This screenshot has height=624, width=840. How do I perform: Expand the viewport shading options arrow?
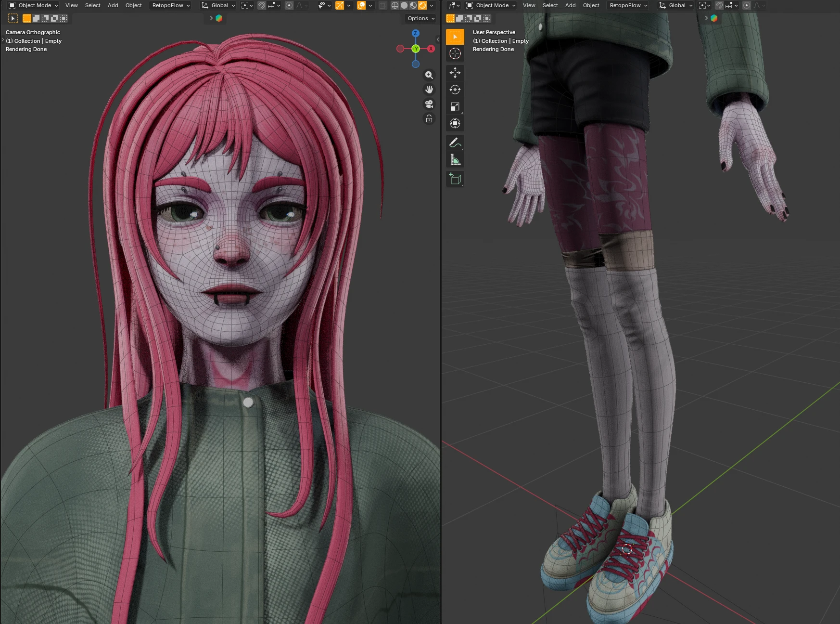(432, 5)
